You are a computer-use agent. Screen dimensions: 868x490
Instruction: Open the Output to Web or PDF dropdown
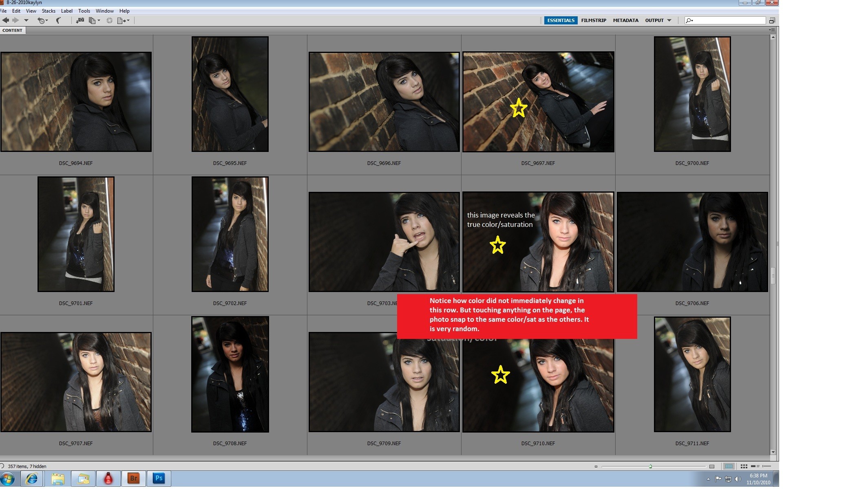pos(123,20)
